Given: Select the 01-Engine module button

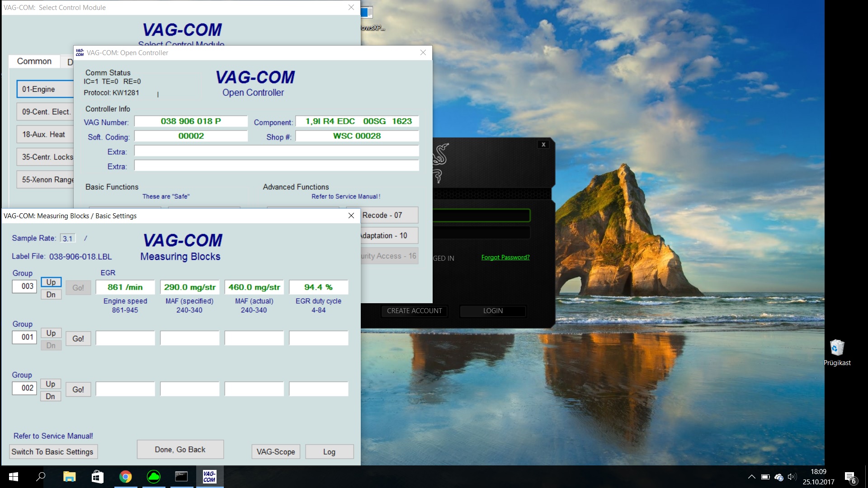Looking at the screenshot, I should click(45, 89).
